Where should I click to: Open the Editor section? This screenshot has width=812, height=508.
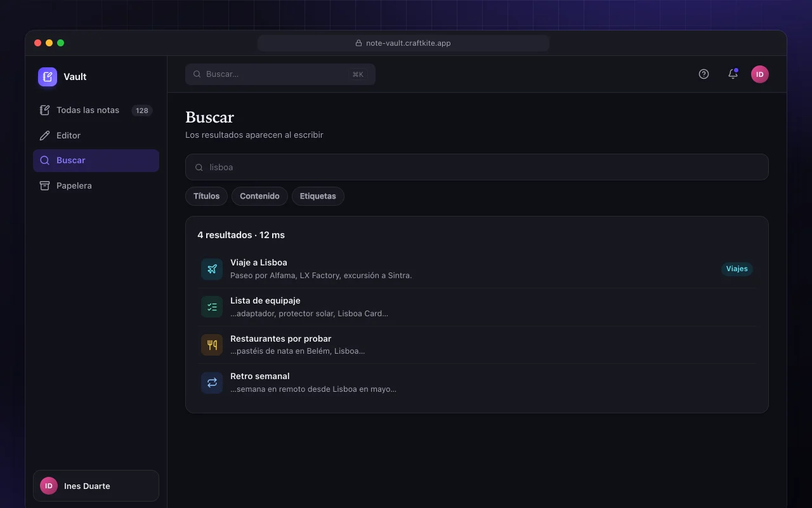(96, 135)
